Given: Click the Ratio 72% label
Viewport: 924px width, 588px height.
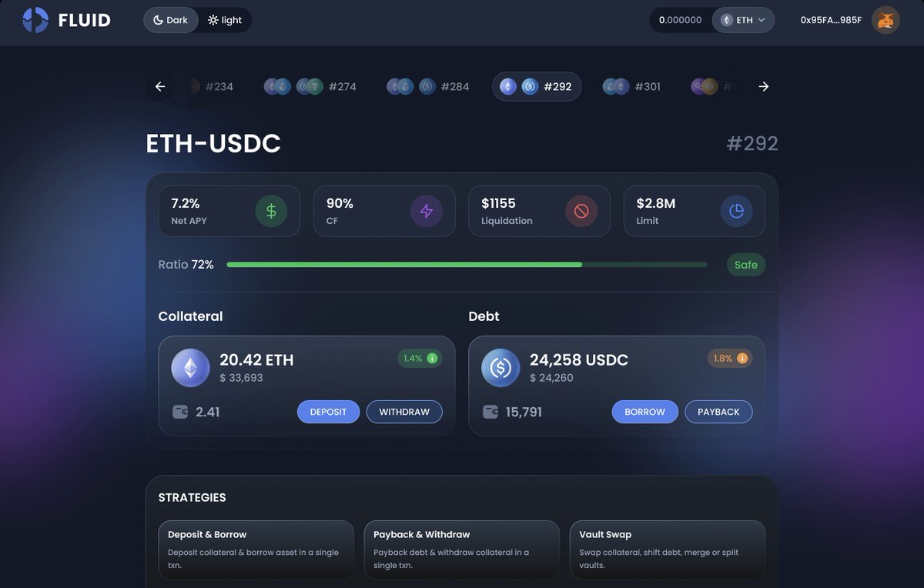Looking at the screenshot, I should [186, 265].
